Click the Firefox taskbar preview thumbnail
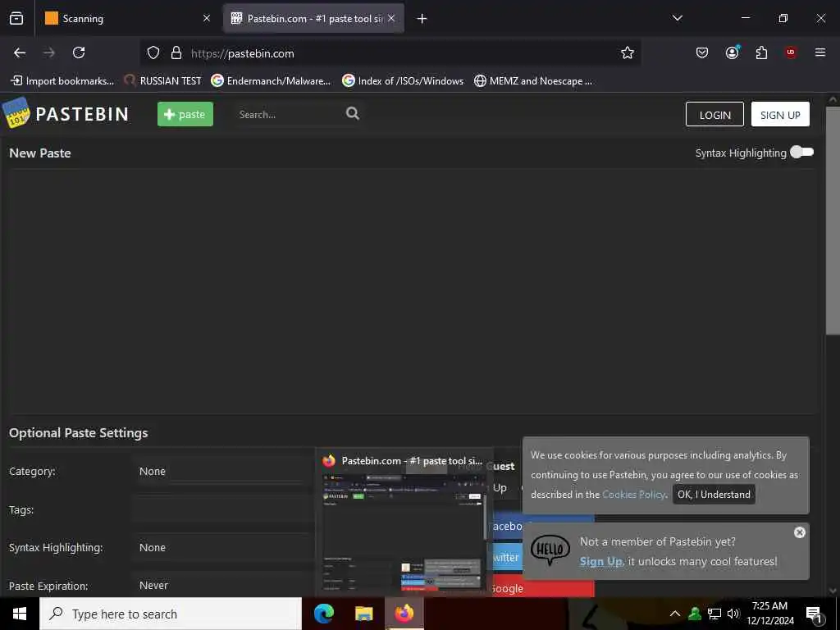Viewport: 840px width, 630px height. tap(404, 533)
